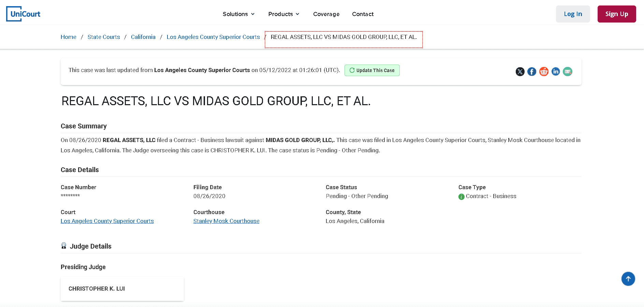Share case on Reddit

click(544, 72)
